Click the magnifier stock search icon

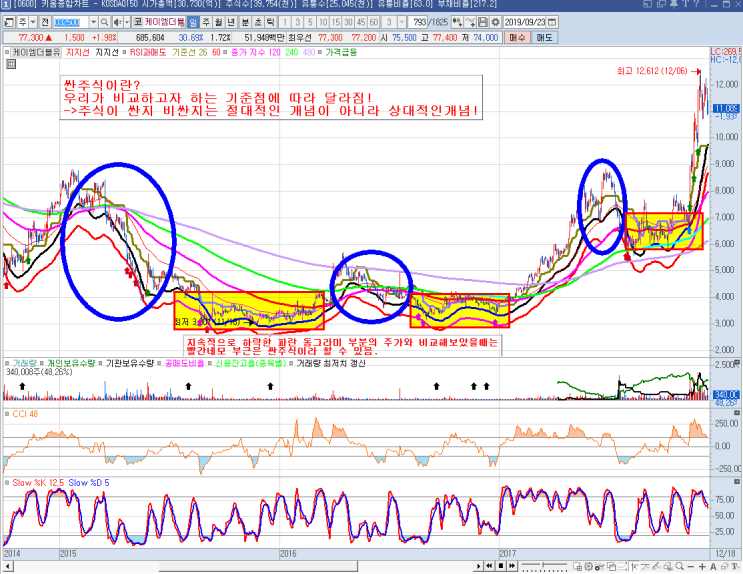point(104,22)
